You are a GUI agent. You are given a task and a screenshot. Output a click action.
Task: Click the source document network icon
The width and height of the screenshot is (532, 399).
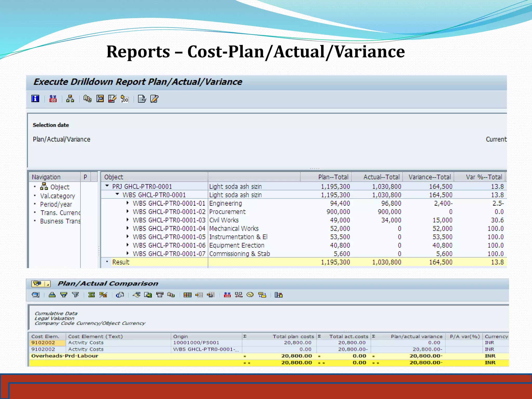click(239, 295)
